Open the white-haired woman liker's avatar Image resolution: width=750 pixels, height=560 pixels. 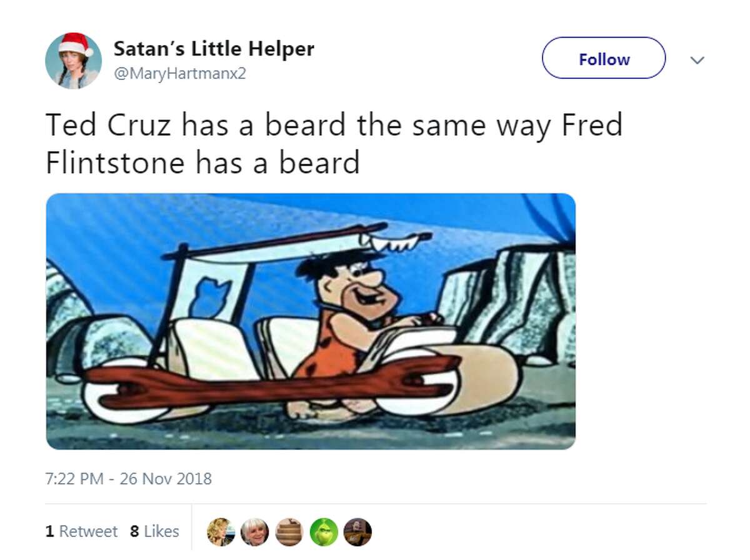click(x=255, y=532)
